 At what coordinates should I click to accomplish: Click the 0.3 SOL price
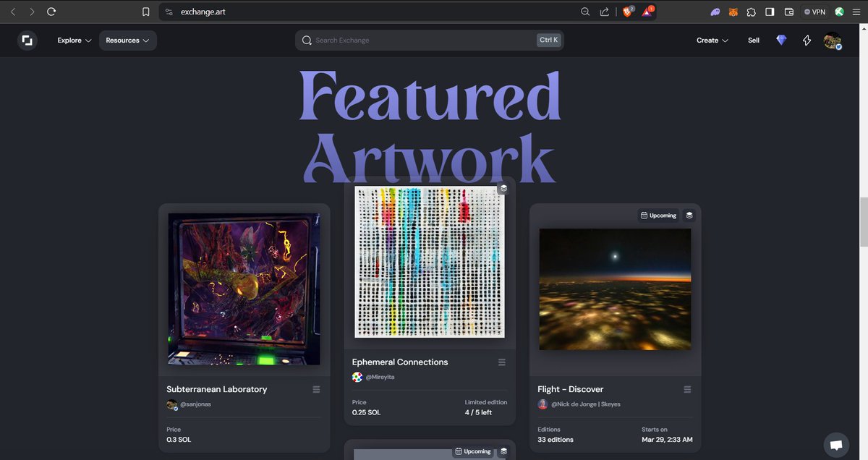179,440
